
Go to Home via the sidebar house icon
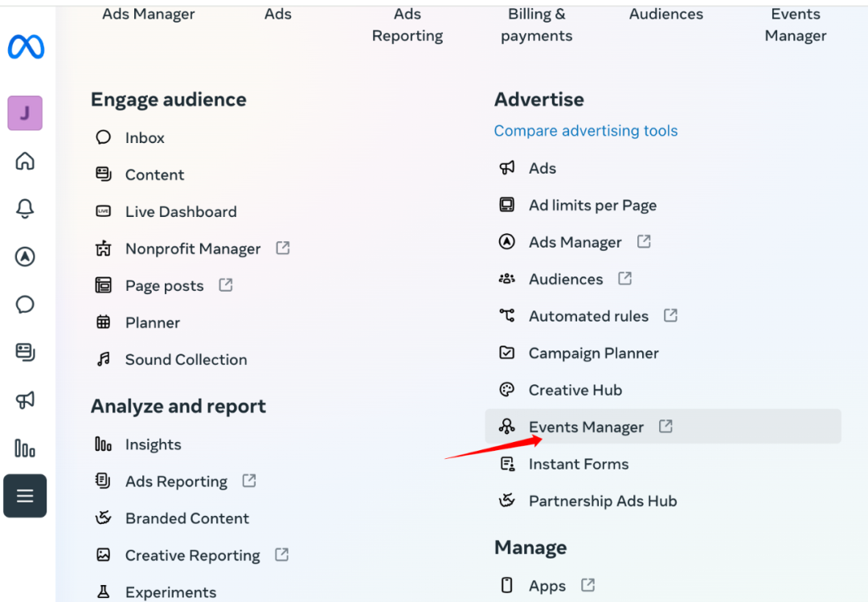25,162
